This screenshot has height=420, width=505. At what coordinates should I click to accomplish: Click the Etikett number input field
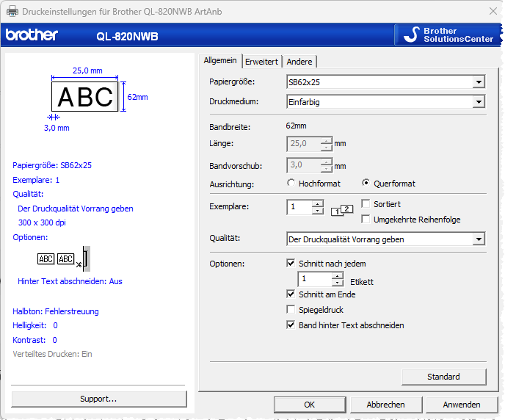(315, 279)
